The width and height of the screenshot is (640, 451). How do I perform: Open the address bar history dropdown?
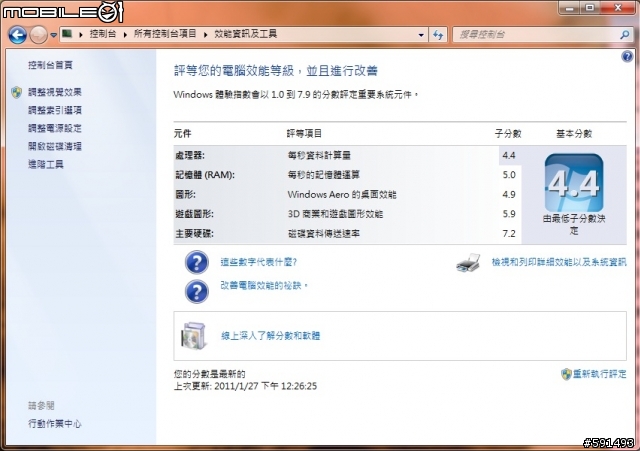(x=421, y=35)
